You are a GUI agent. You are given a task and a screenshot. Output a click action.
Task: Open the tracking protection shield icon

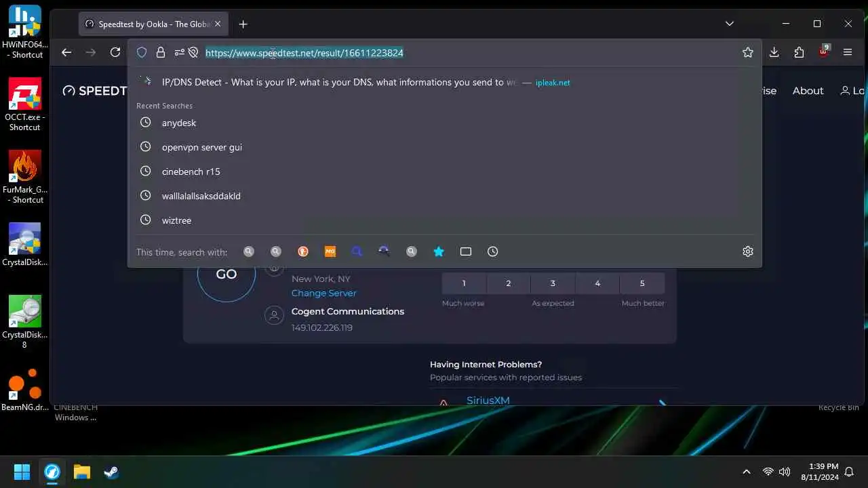coord(142,52)
